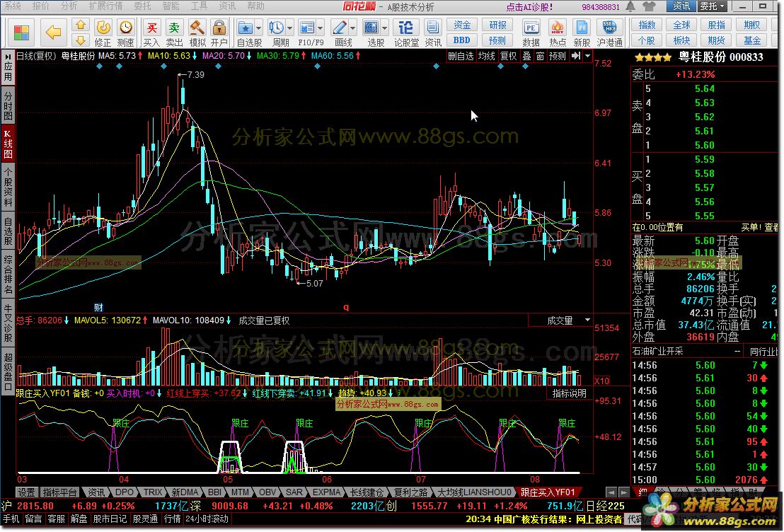Toggle the 窗 window button

pos(540,56)
